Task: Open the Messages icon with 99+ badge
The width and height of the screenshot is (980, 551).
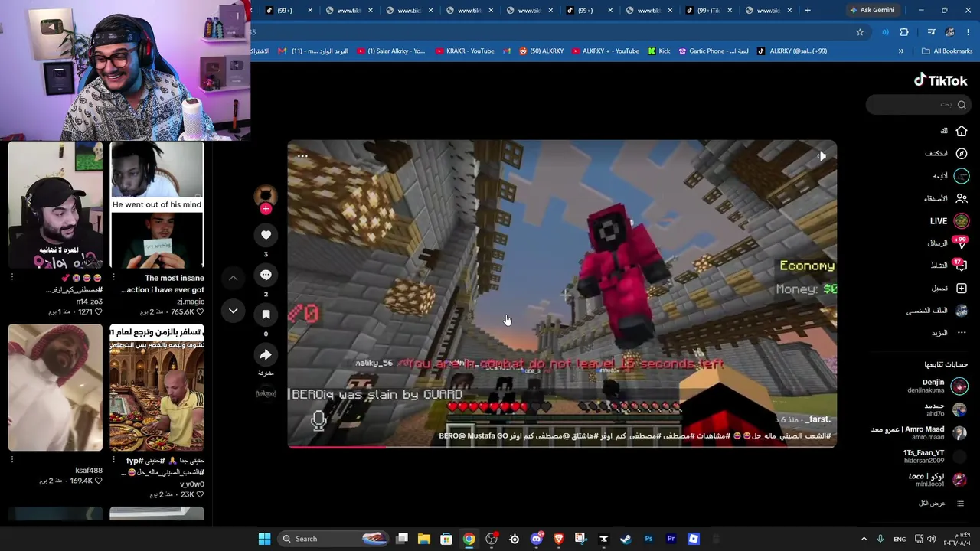Action: point(962,243)
